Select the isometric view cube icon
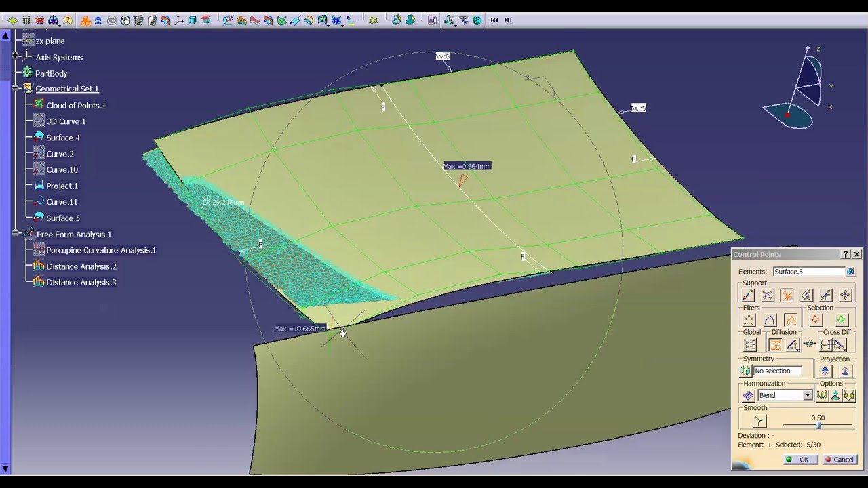 coord(192,20)
